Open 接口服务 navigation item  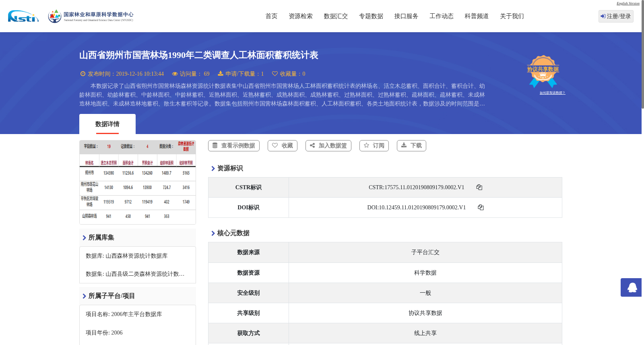[406, 16]
